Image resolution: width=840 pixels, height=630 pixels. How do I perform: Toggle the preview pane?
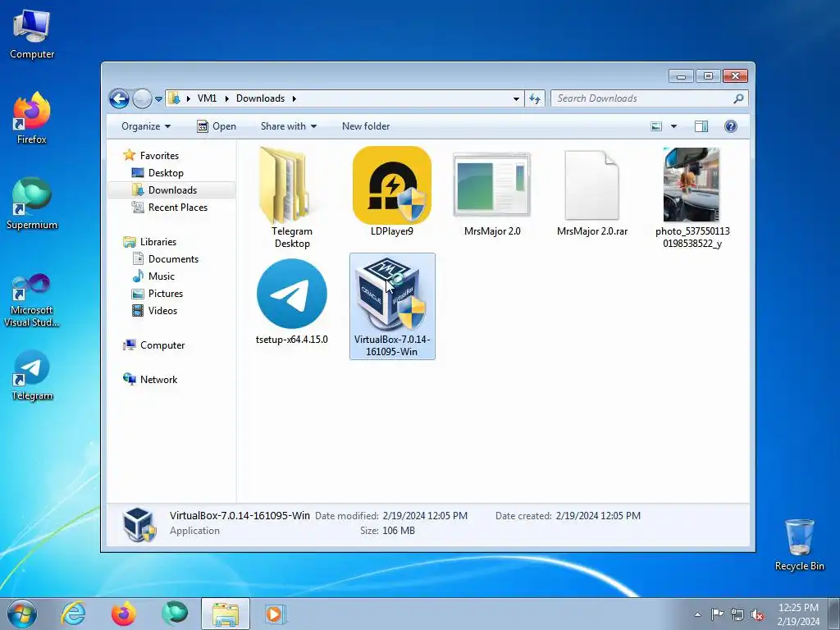pyautogui.click(x=701, y=126)
